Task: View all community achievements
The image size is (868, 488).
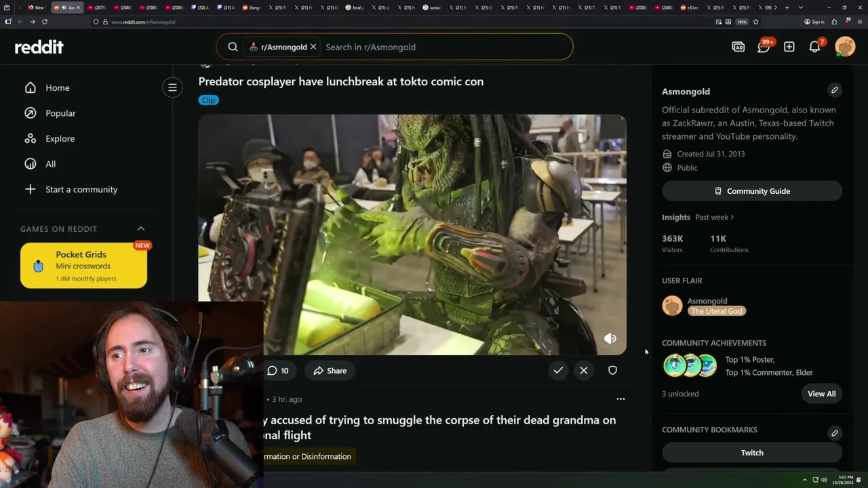Action: tap(822, 394)
